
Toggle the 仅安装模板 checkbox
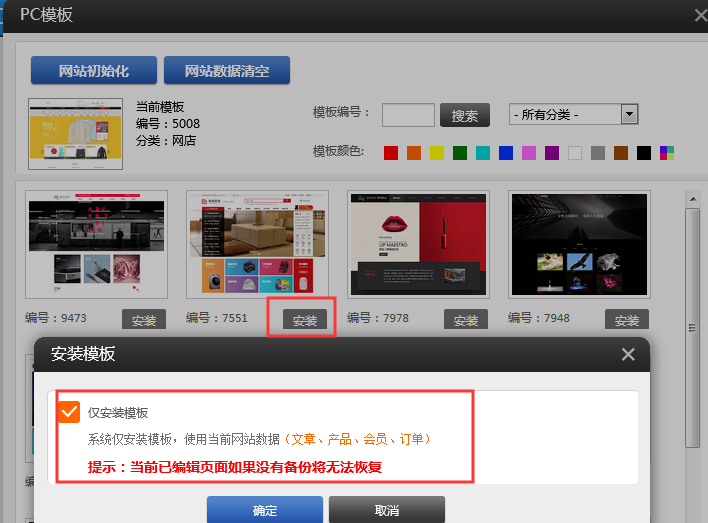tap(69, 412)
